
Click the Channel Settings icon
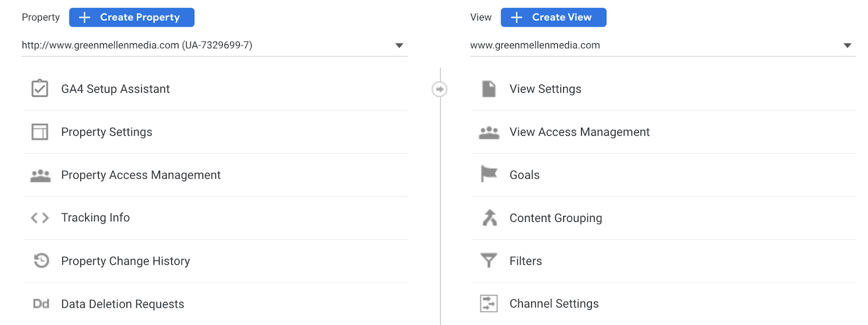pyautogui.click(x=489, y=303)
